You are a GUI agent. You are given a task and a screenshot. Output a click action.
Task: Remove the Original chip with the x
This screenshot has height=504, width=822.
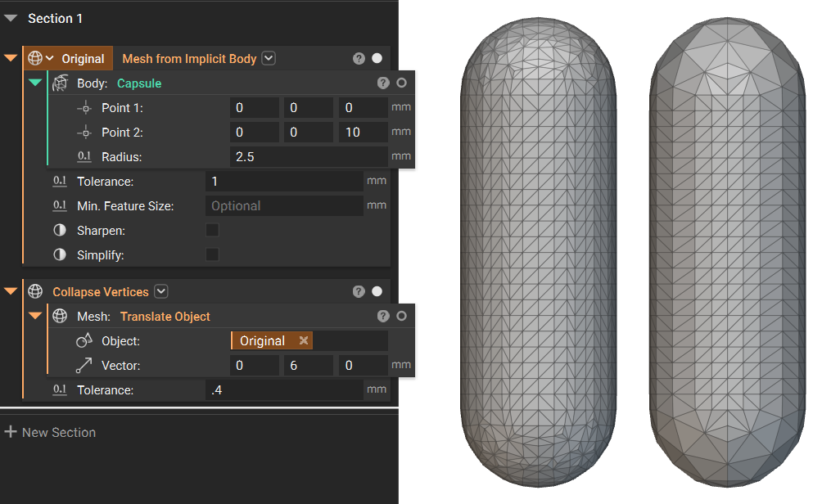304,340
